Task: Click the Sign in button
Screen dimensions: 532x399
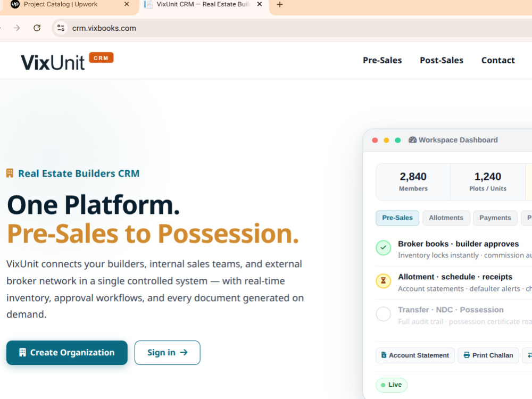Action: tap(167, 353)
